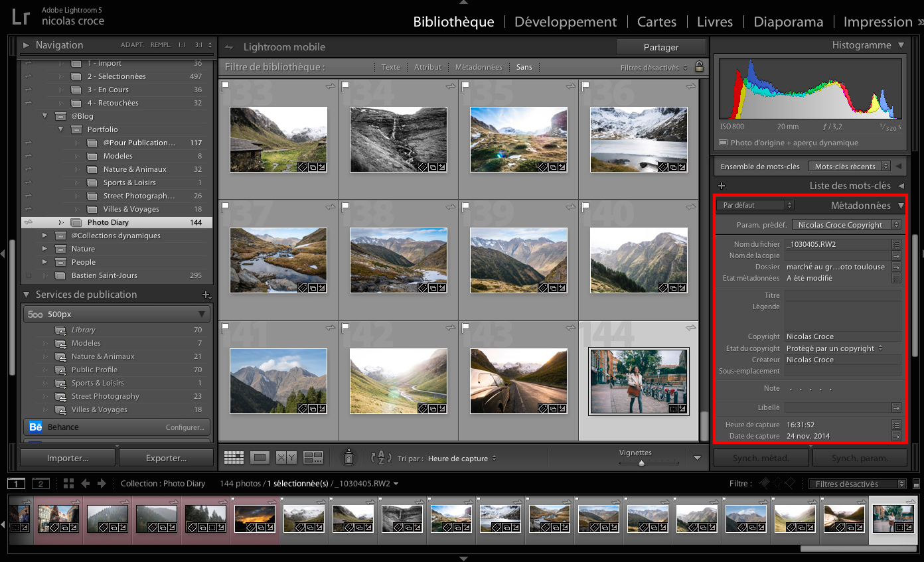Select the Painter spray can tool

[348, 457]
